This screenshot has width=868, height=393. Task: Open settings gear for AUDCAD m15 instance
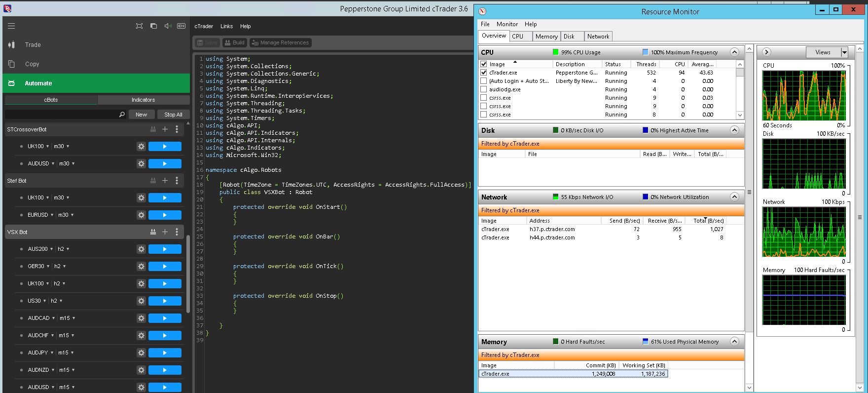141,318
